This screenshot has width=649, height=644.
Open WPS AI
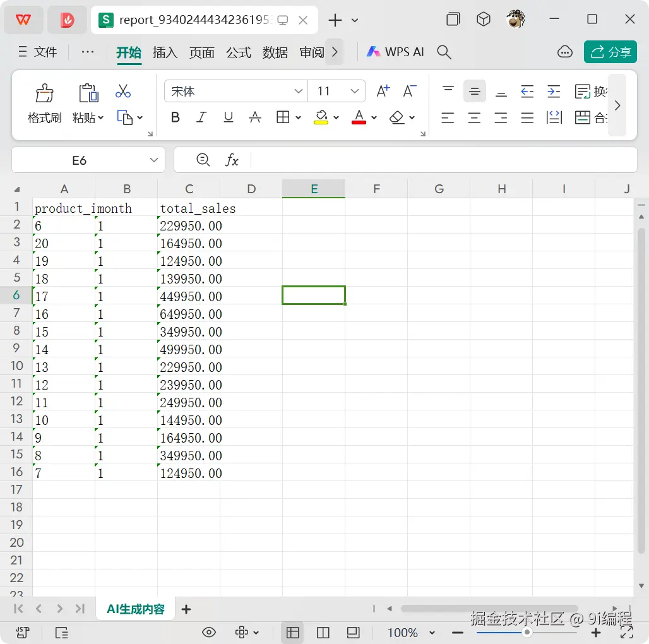pos(395,52)
